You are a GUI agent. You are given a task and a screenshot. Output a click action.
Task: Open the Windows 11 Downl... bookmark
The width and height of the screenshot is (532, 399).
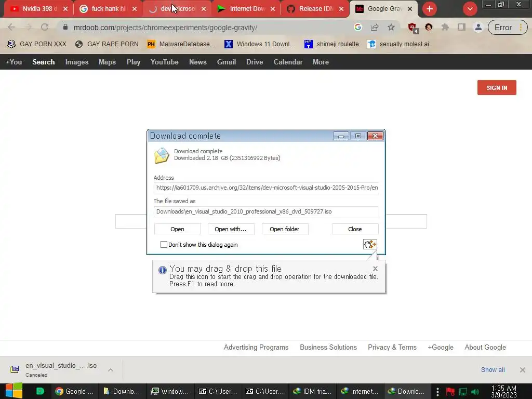260,44
